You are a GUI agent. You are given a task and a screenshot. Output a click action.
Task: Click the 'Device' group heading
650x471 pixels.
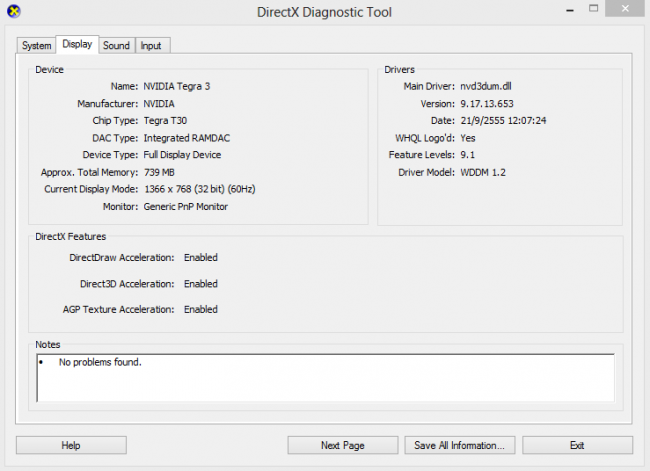(49, 70)
